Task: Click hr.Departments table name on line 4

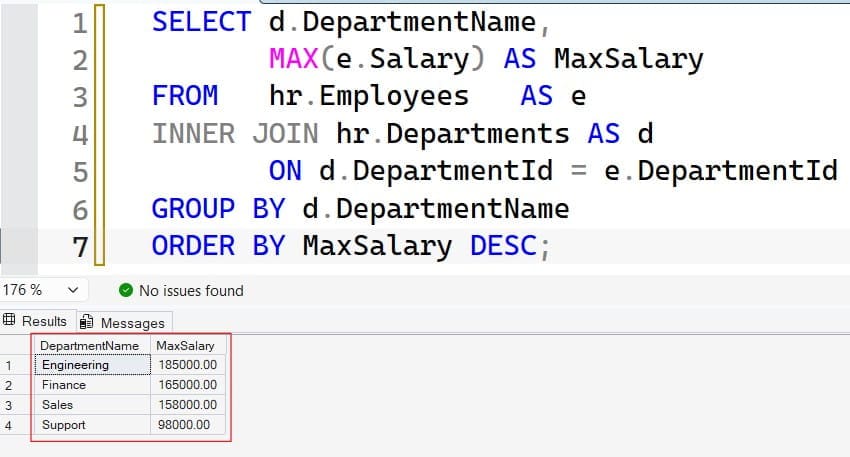Action: click(453, 134)
